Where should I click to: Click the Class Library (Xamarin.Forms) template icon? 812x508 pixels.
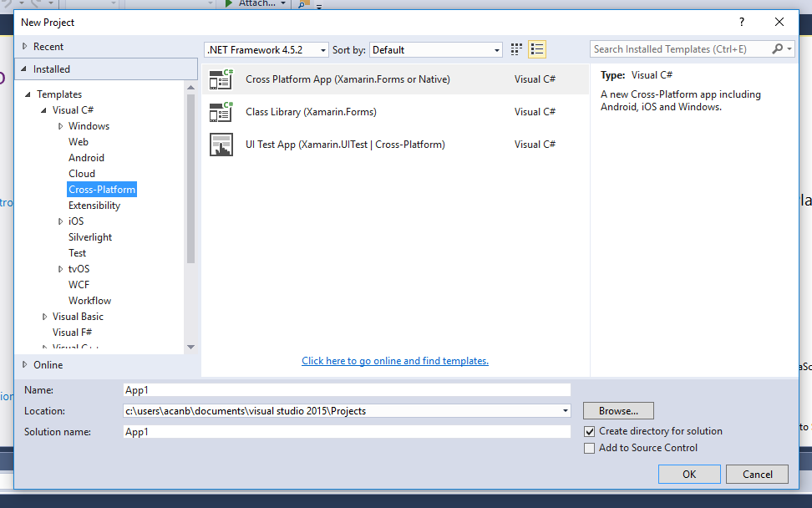click(221, 112)
